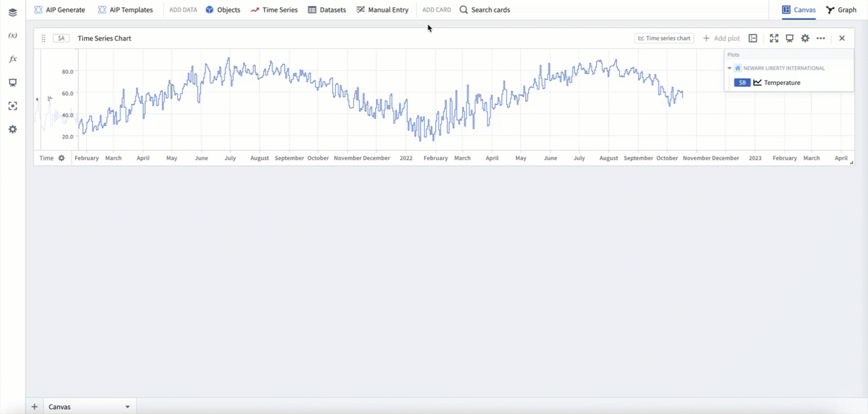Image resolution: width=868 pixels, height=414 pixels.
Task: Open the variables (x) sidebar panel
Action: click(x=12, y=36)
